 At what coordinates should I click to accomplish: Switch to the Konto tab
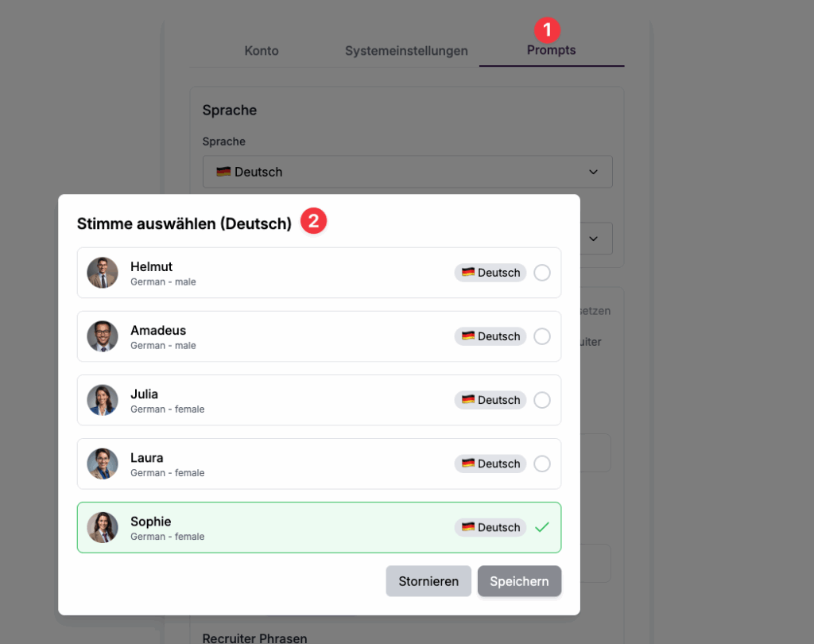[x=262, y=51]
